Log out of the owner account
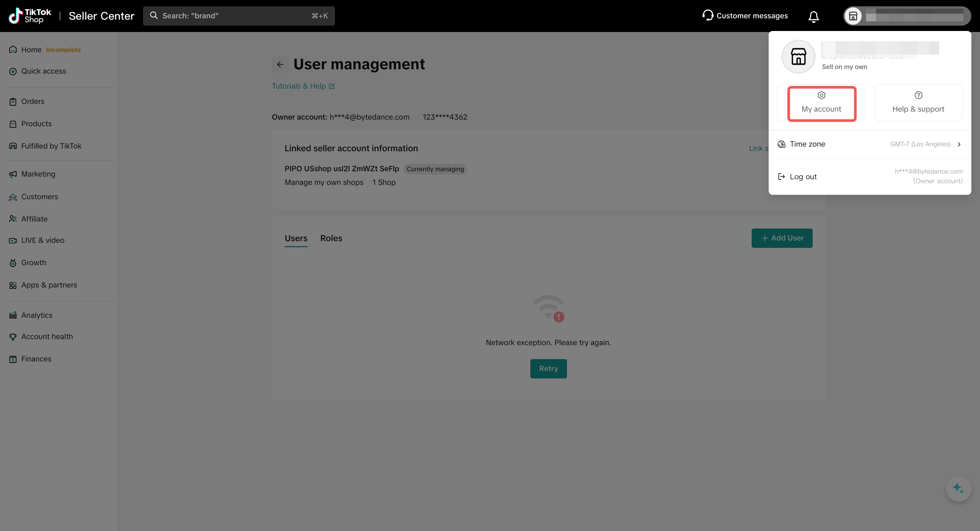Screen dimensions: 980x531 pos(803,176)
